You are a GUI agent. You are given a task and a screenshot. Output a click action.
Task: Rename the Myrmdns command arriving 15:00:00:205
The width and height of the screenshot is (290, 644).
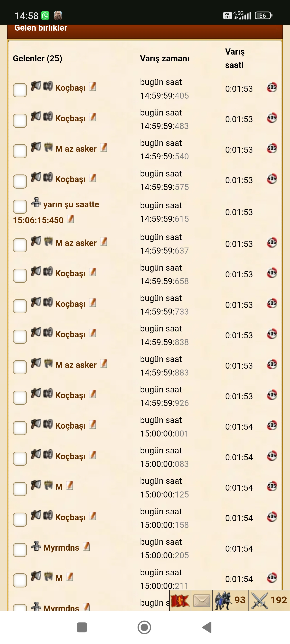pos(87,547)
